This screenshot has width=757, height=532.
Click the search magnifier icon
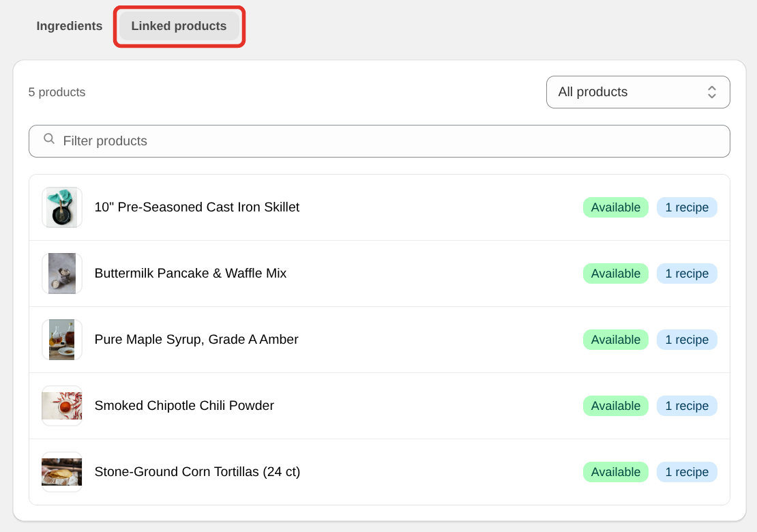(x=49, y=139)
